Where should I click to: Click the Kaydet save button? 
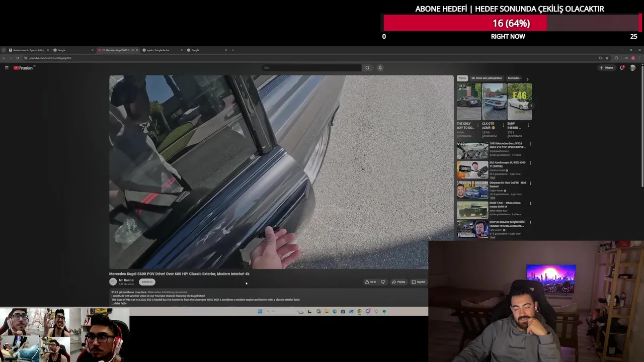(x=419, y=282)
